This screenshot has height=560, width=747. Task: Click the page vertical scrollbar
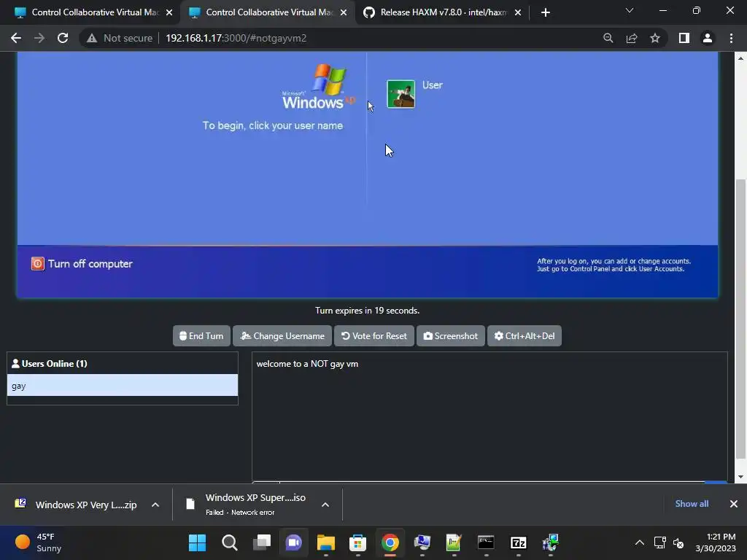[x=741, y=319]
